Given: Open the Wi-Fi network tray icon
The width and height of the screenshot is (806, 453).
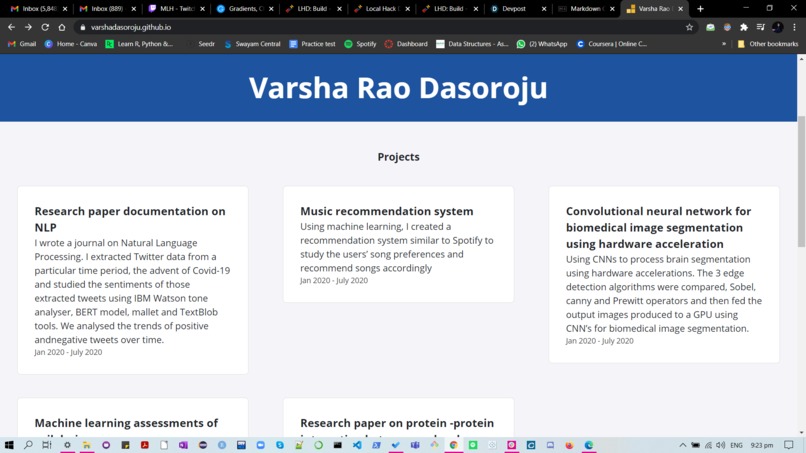Looking at the screenshot, I should [708, 445].
